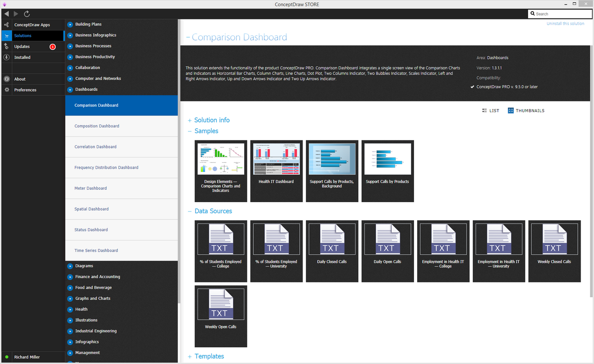The height and width of the screenshot is (364, 594).
Task: Click the Uninstall this solution link
Action: 565,24
